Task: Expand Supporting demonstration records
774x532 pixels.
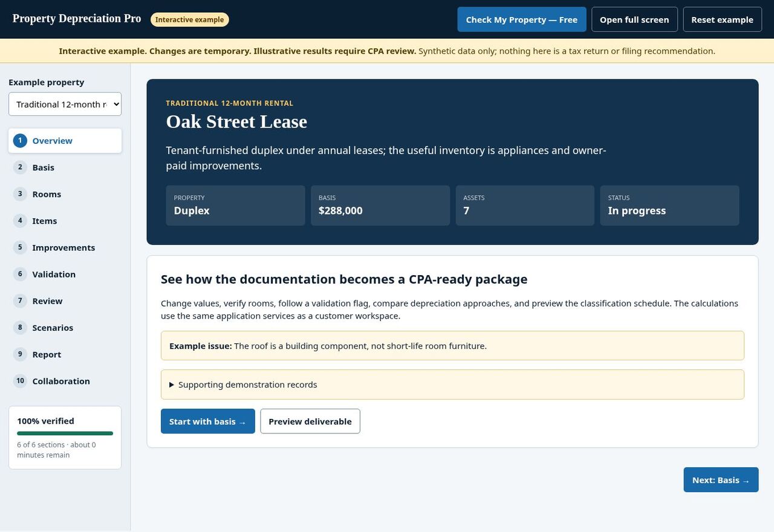Action: [x=452, y=384]
